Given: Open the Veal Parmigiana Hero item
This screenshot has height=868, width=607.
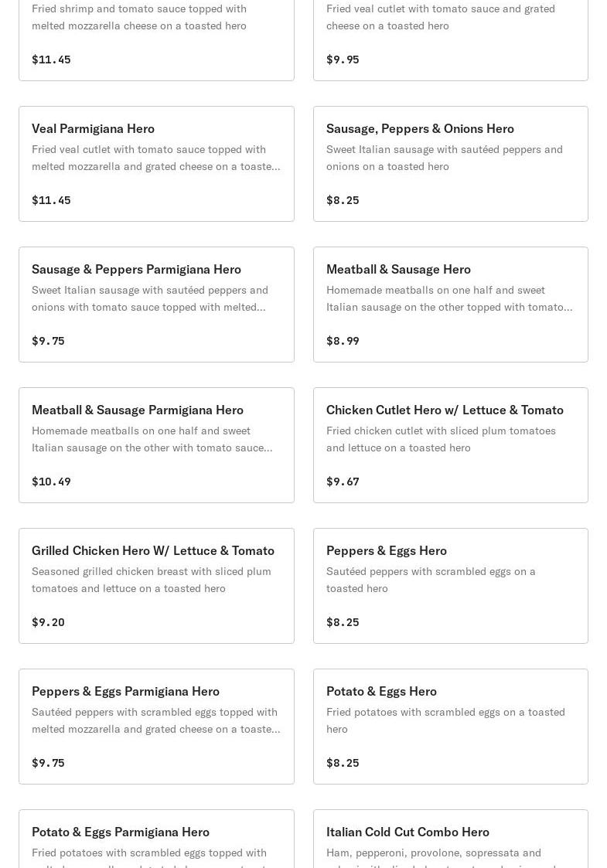Looking at the screenshot, I should [x=156, y=164].
